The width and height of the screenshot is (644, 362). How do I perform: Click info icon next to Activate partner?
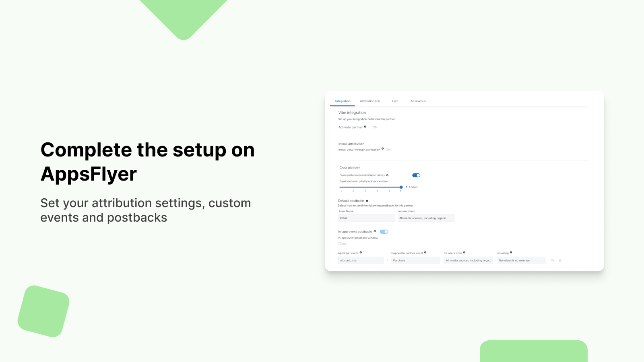(x=365, y=127)
